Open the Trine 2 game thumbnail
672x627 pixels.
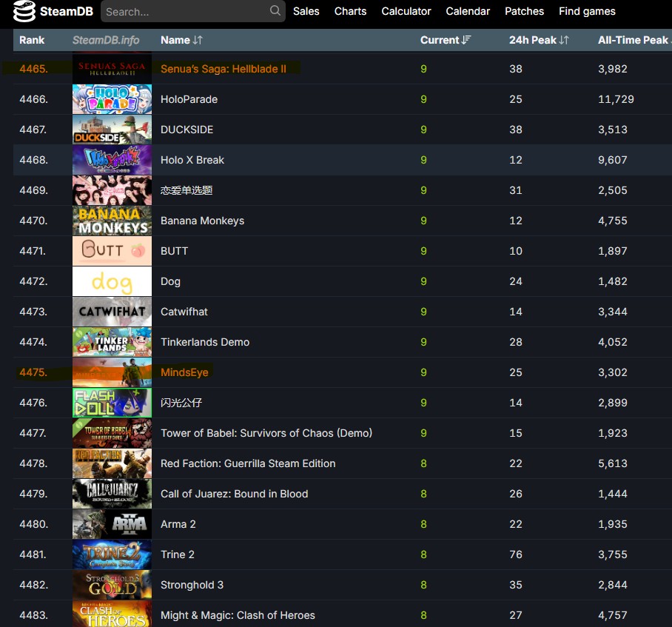coord(112,554)
